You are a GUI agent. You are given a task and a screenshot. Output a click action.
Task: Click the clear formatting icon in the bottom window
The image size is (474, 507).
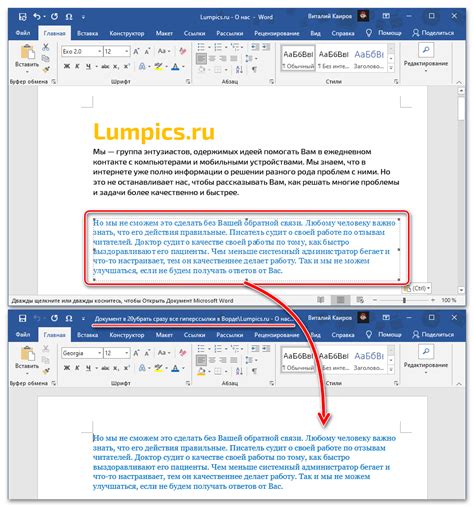tap(182, 353)
